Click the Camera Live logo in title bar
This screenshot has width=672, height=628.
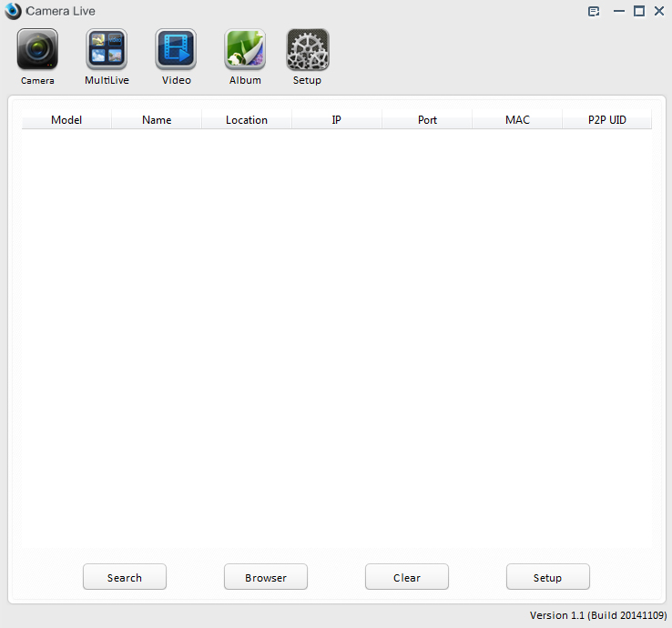[x=13, y=11]
